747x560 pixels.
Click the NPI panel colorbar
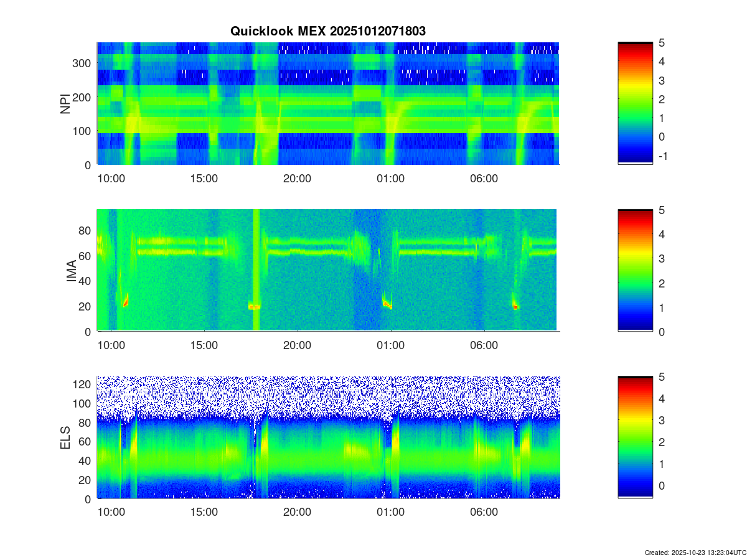(x=635, y=103)
